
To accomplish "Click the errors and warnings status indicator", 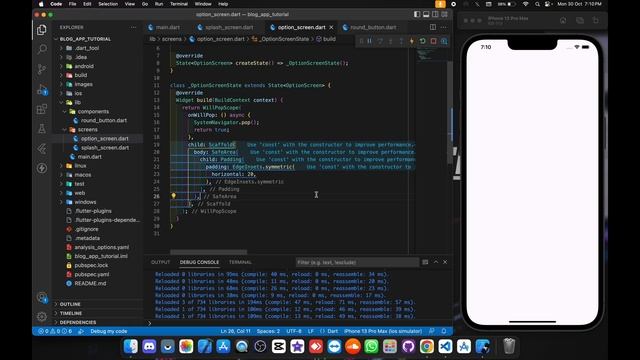I will (55, 331).
